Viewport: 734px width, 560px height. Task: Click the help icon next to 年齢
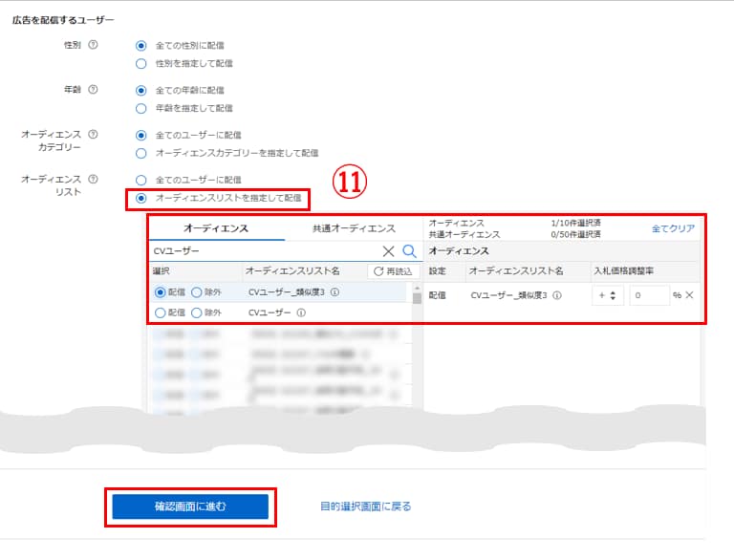click(x=93, y=90)
